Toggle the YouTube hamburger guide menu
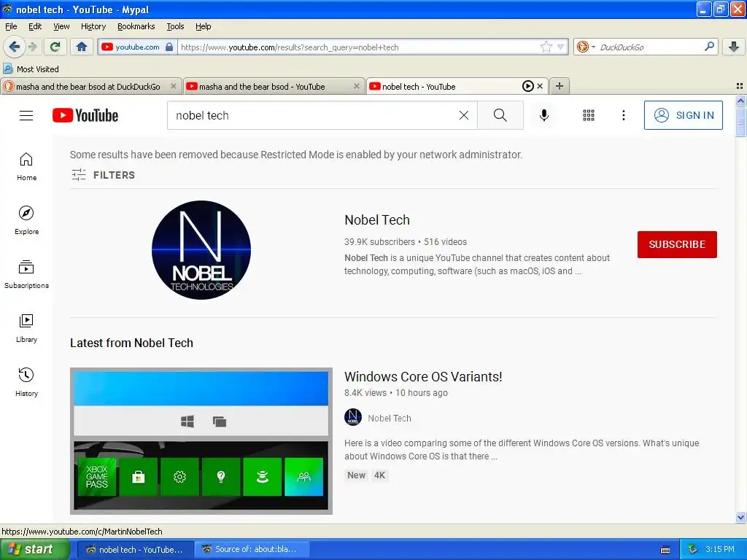The height and width of the screenshot is (560, 747). coord(26,115)
